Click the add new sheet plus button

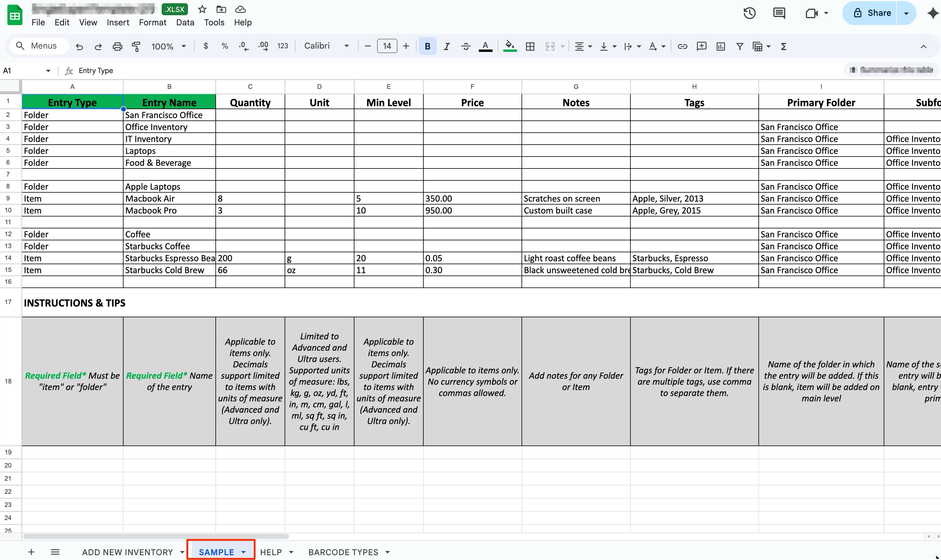[31, 552]
